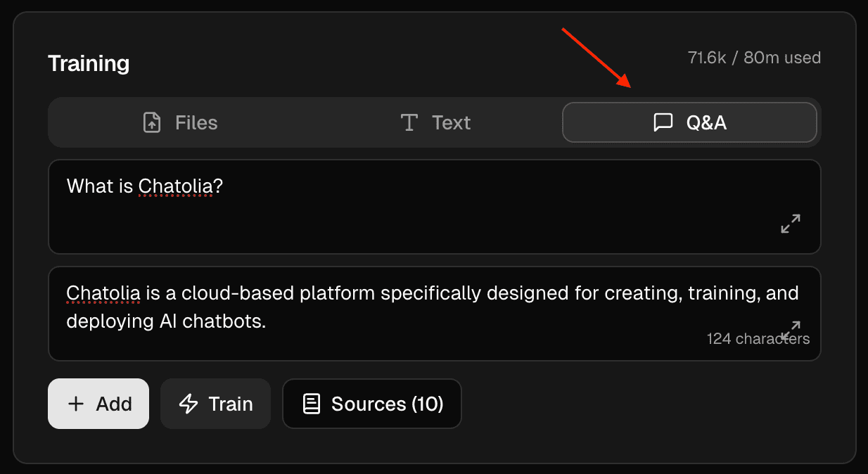868x474 pixels.
Task: Click the underlined word Chatolia in the question
Action: coord(176,186)
